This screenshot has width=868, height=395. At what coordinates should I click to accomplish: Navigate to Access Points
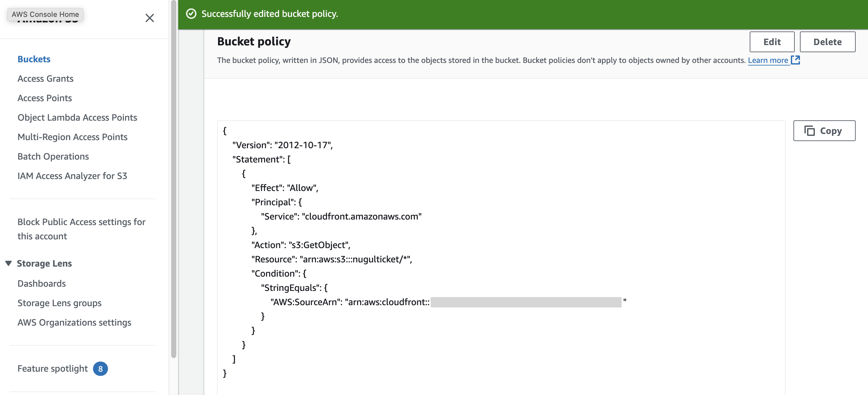point(45,98)
